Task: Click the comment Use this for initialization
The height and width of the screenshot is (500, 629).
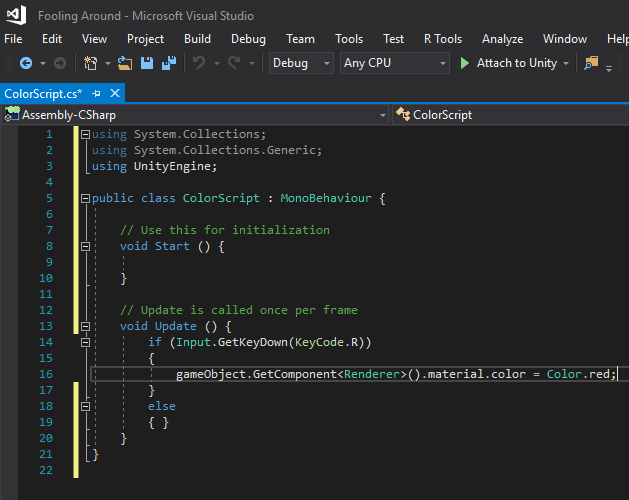Action: [225, 230]
